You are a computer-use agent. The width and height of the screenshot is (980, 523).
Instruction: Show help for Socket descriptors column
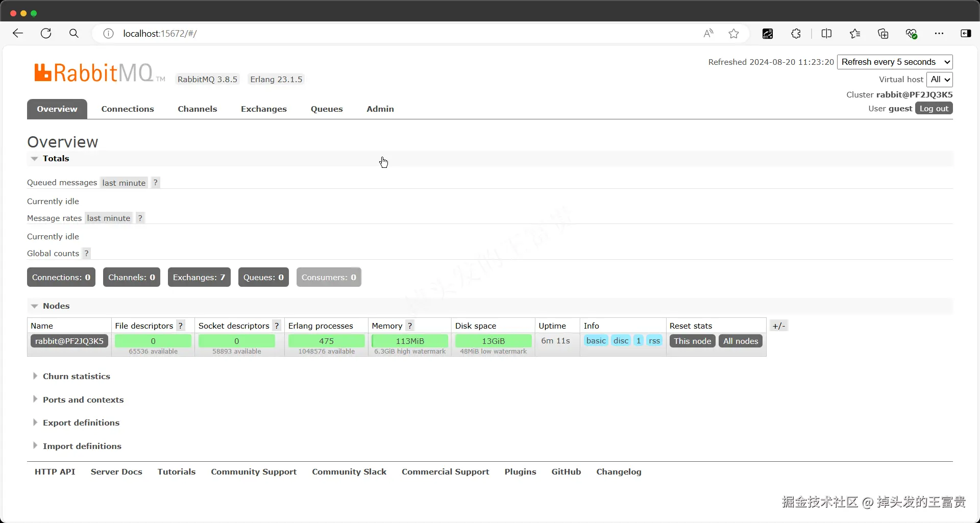(x=277, y=326)
